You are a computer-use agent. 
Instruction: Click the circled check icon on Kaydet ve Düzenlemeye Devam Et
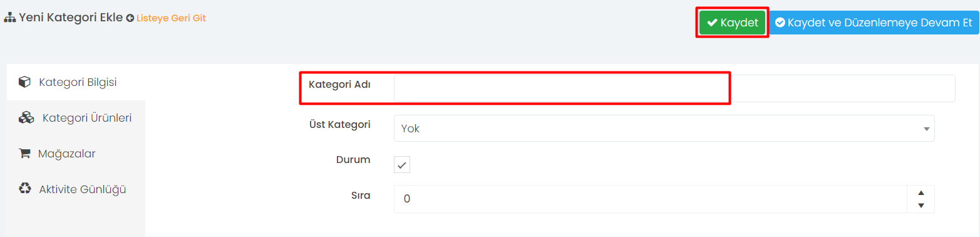pos(780,23)
